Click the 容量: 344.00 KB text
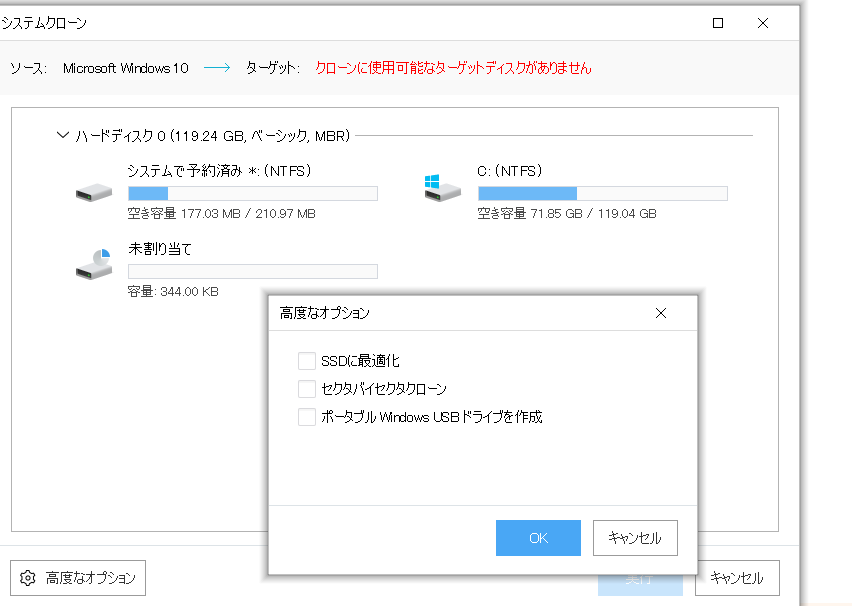Screen dimensions: 852x606 173,292
